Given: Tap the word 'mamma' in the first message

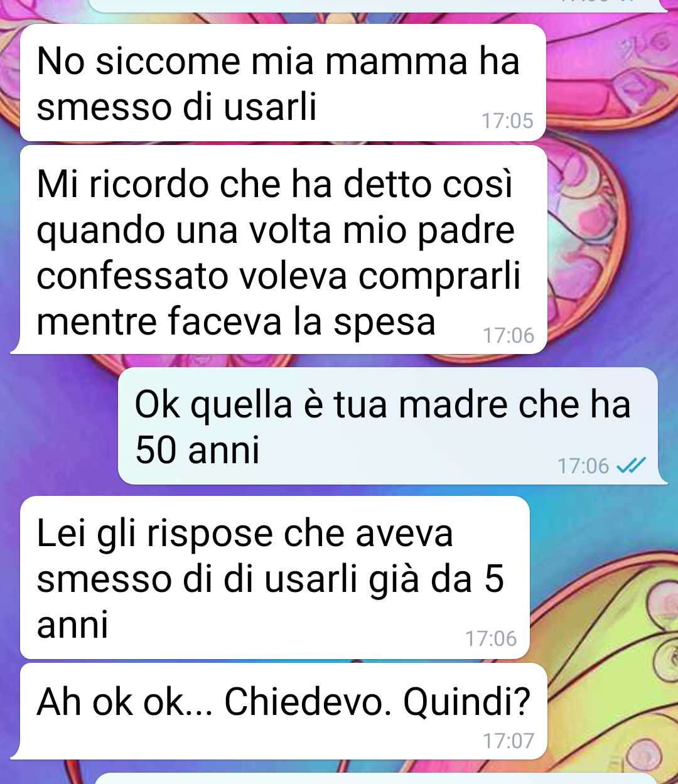Looking at the screenshot, I should coord(397,62).
